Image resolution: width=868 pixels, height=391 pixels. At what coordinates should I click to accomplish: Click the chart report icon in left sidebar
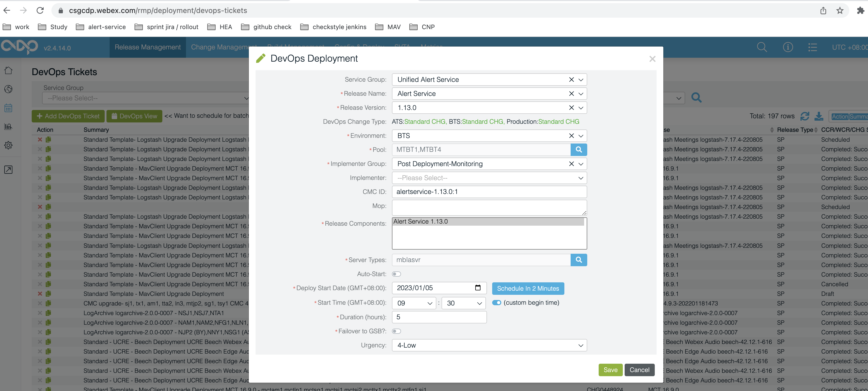tap(8, 127)
